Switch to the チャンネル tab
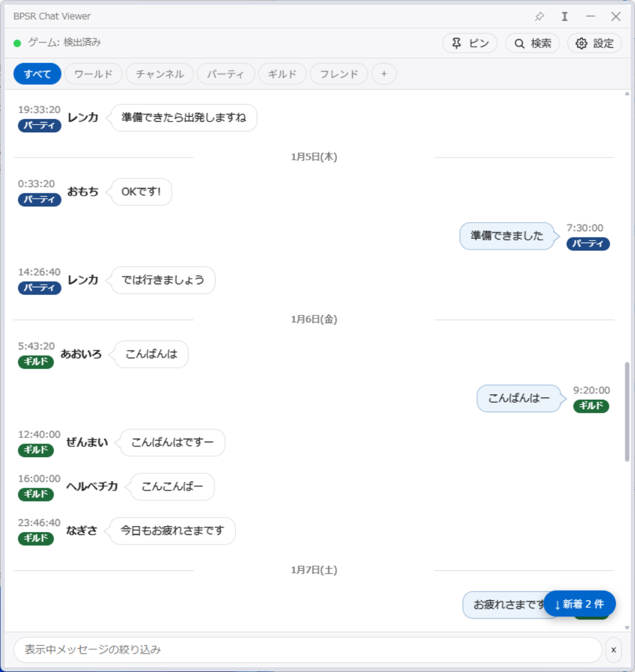635x672 pixels. pyautogui.click(x=160, y=74)
